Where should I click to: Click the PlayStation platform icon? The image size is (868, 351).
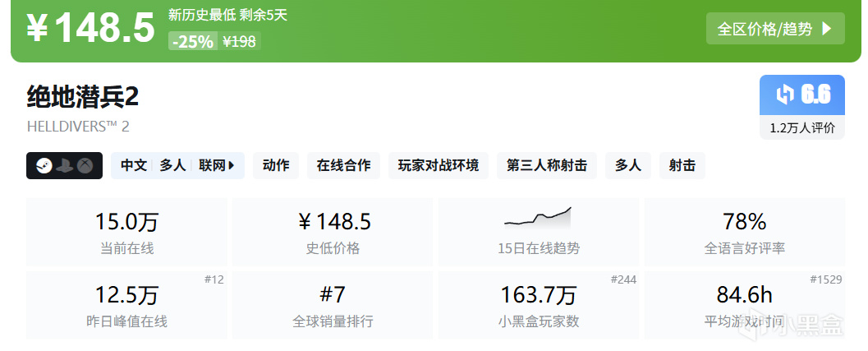[64, 166]
